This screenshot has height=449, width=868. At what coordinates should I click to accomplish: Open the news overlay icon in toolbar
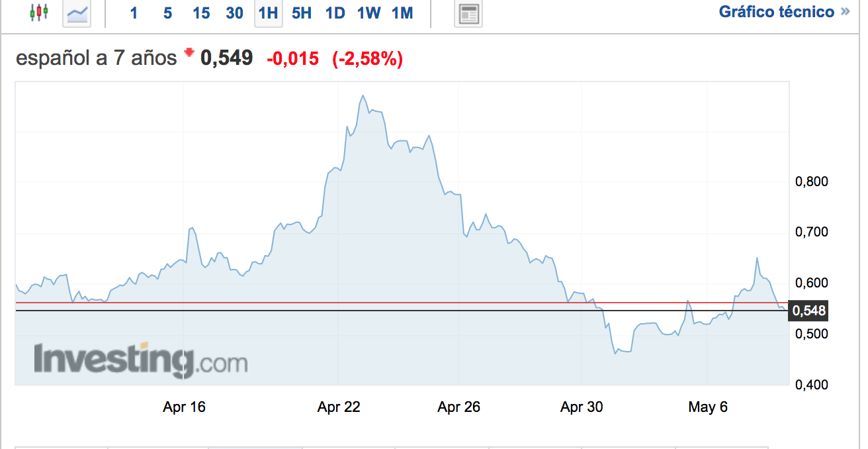point(468,14)
